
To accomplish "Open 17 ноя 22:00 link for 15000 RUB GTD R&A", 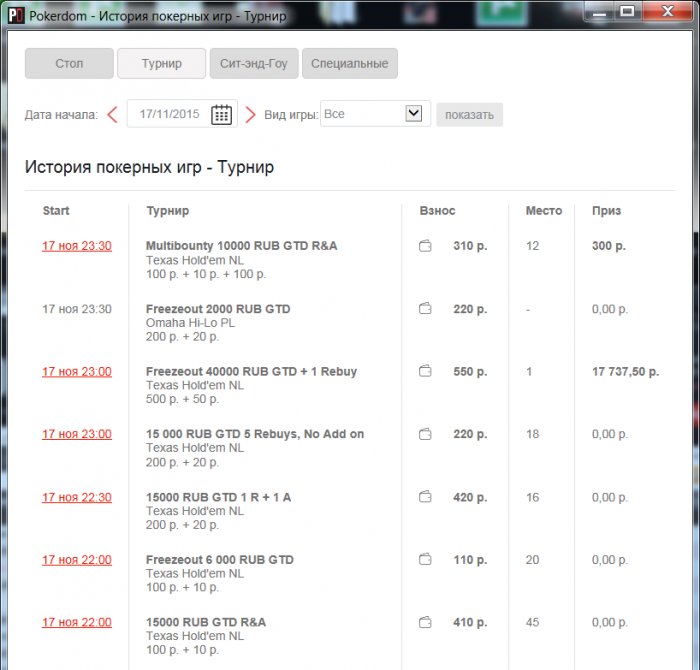I will (77, 623).
